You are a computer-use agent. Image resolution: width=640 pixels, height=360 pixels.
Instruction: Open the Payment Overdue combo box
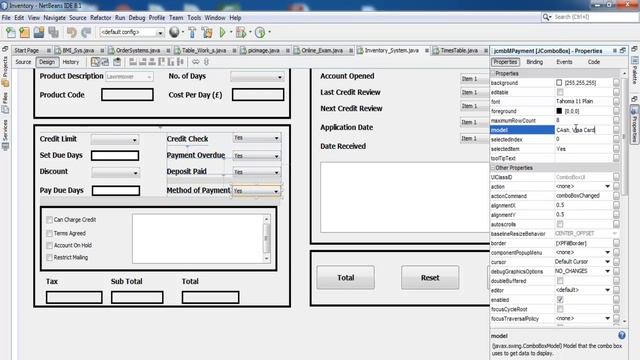click(256, 156)
